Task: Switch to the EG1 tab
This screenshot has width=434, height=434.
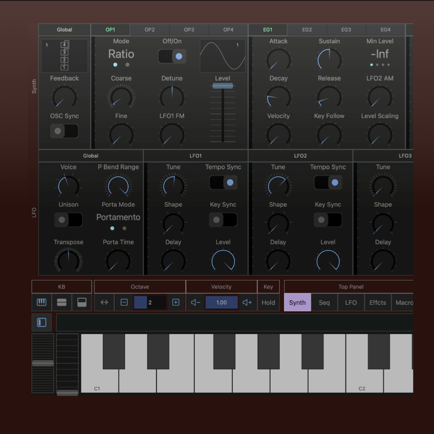Action: pyautogui.click(x=268, y=30)
